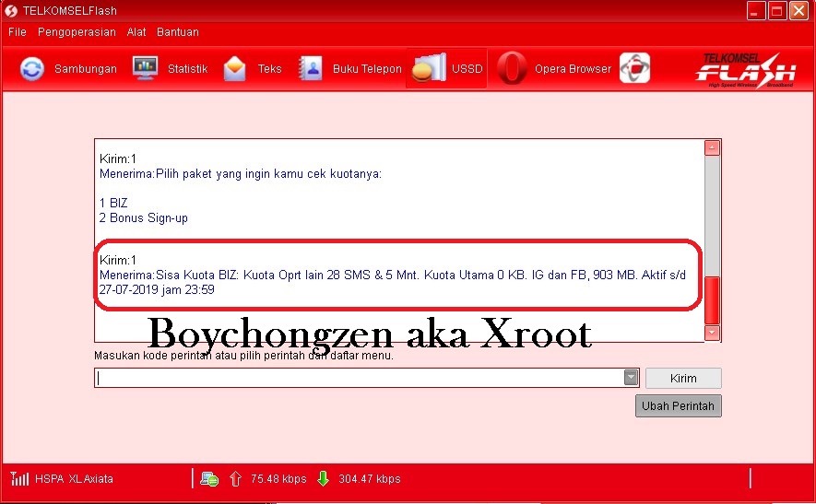Open the Buku Telepon contact book icon

(x=310, y=68)
